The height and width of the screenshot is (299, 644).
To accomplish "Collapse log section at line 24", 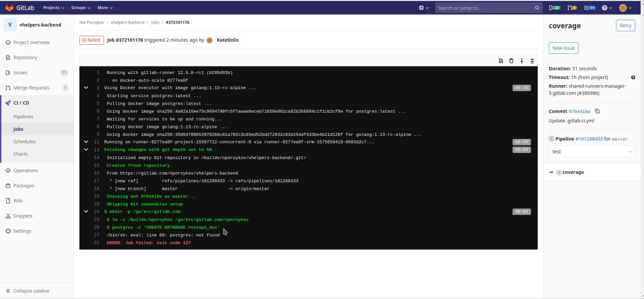I will (86, 211).
